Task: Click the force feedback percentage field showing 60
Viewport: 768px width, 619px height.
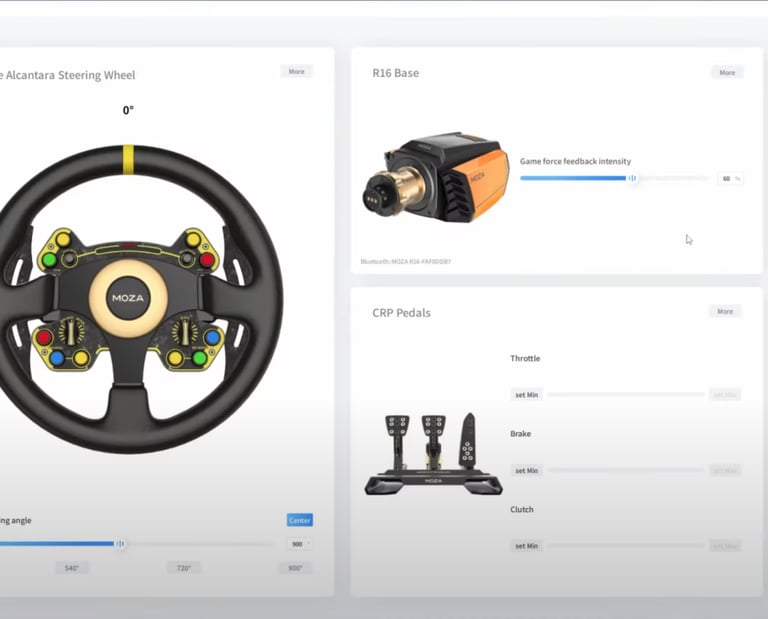Action: [730, 179]
